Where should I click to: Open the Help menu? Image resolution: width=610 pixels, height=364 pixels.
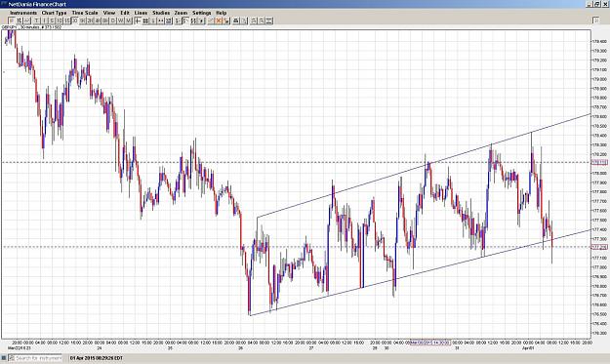pyautogui.click(x=222, y=13)
